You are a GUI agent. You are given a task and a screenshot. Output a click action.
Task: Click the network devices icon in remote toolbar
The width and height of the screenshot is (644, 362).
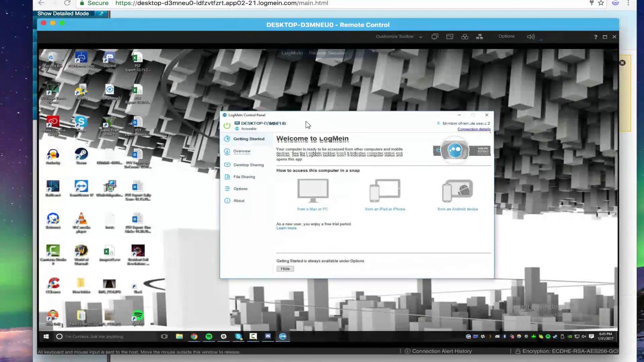(x=479, y=36)
